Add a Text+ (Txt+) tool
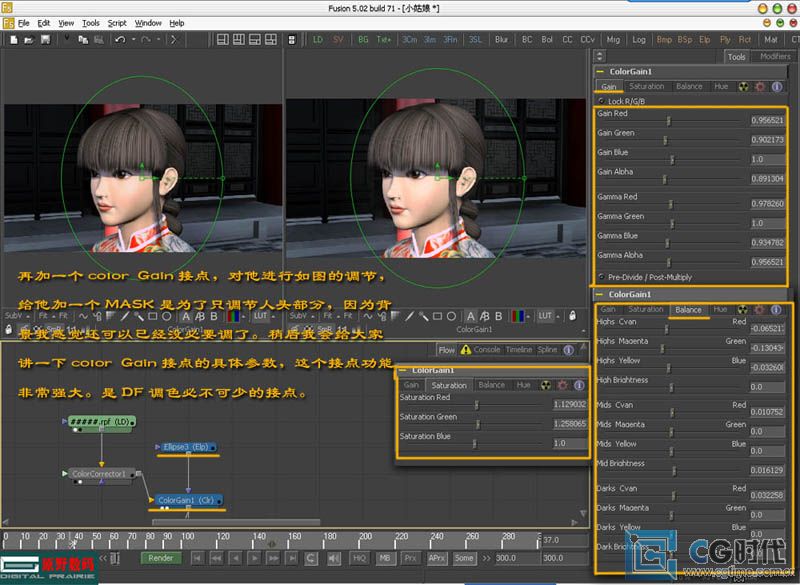800x585 pixels. (x=383, y=40)
